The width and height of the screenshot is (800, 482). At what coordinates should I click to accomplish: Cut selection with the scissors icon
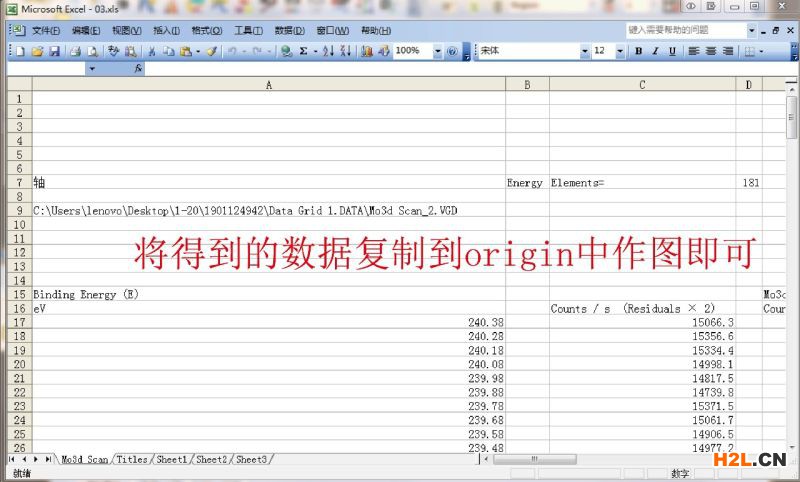coord(152,51)
